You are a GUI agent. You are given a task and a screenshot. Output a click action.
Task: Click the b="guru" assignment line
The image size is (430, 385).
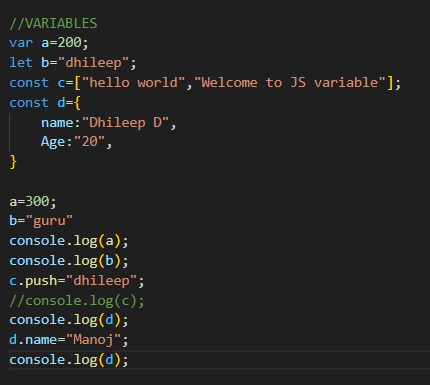pyautogui.click(x=41, y=221)
